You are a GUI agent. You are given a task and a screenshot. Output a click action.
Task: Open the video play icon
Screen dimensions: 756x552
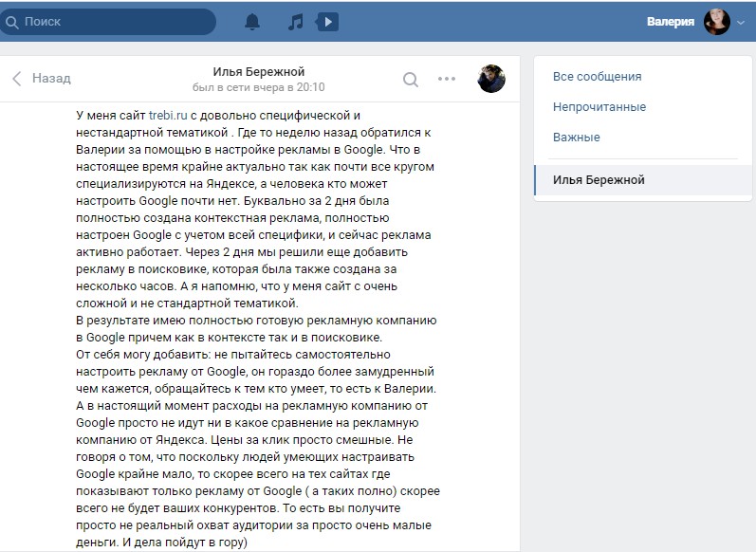click(x=327, y=22)
